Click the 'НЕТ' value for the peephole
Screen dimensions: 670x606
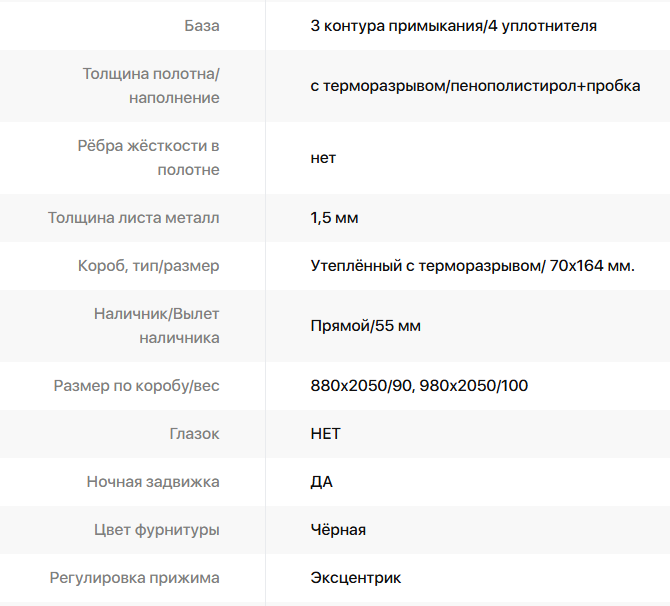tap(326, 434)
